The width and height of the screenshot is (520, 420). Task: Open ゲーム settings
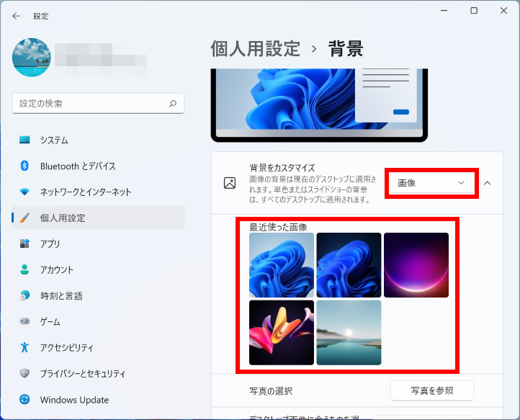tap(98, 321)
